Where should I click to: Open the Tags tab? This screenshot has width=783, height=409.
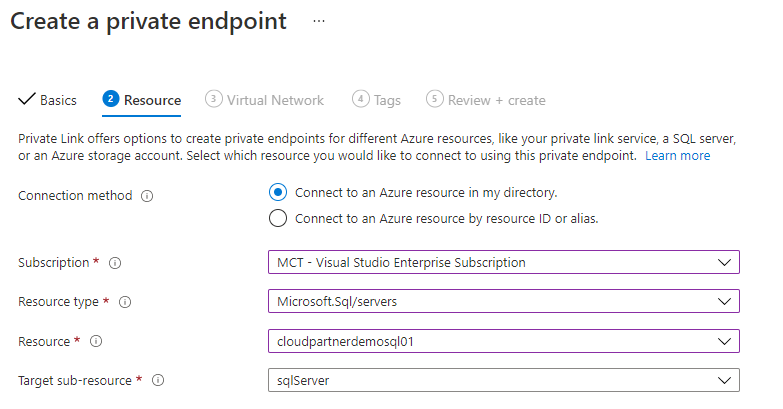coord(387,100)
